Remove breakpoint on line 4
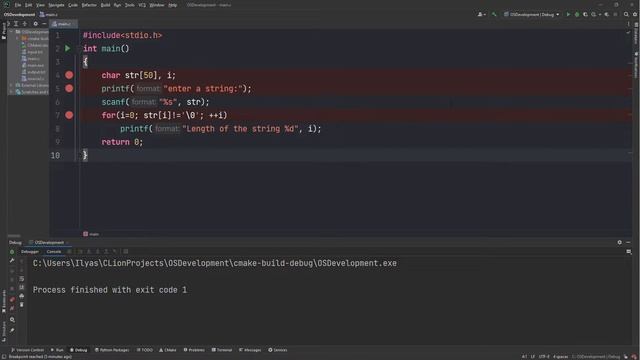The image size is (640, 360). point(69,75)
